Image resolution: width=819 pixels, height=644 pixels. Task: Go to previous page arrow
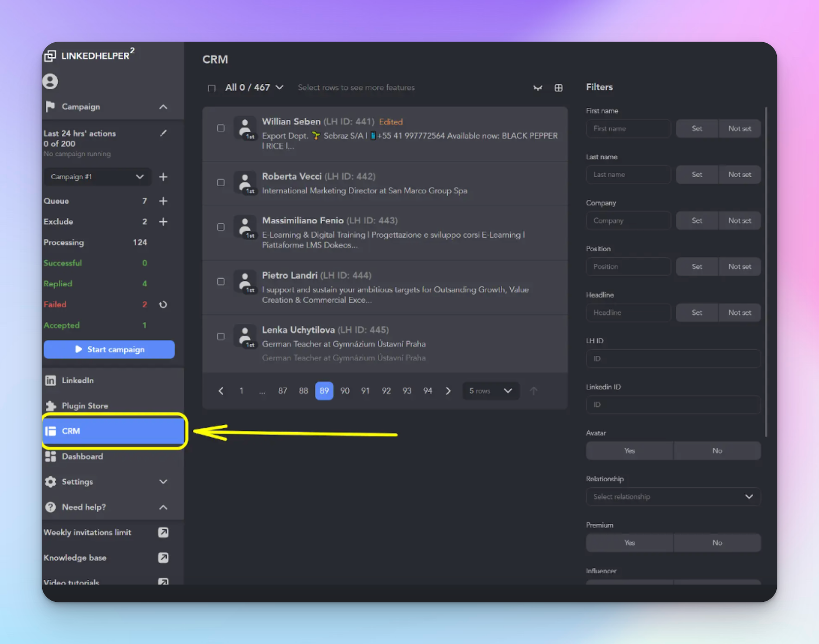click(221, 391)
